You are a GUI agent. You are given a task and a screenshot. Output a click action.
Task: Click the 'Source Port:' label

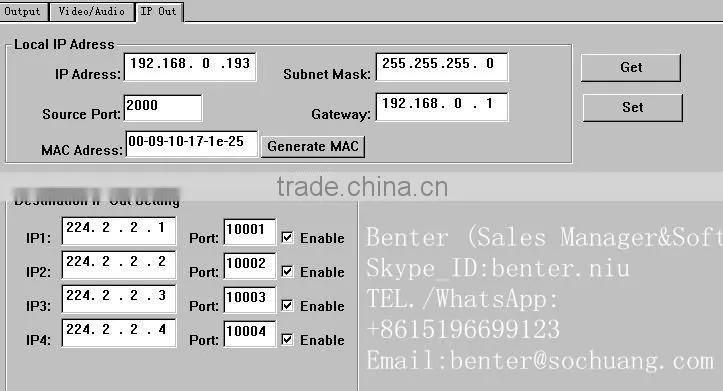point(81,114)
